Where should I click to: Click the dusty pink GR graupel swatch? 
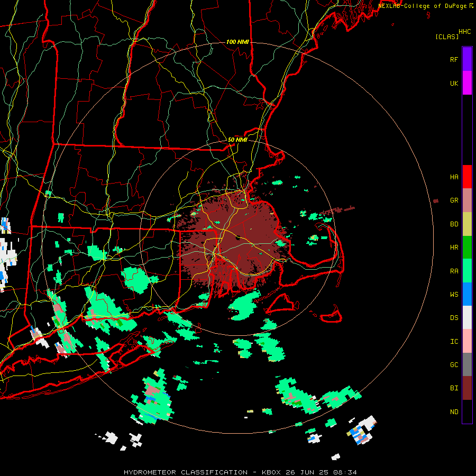pos(467,200)
